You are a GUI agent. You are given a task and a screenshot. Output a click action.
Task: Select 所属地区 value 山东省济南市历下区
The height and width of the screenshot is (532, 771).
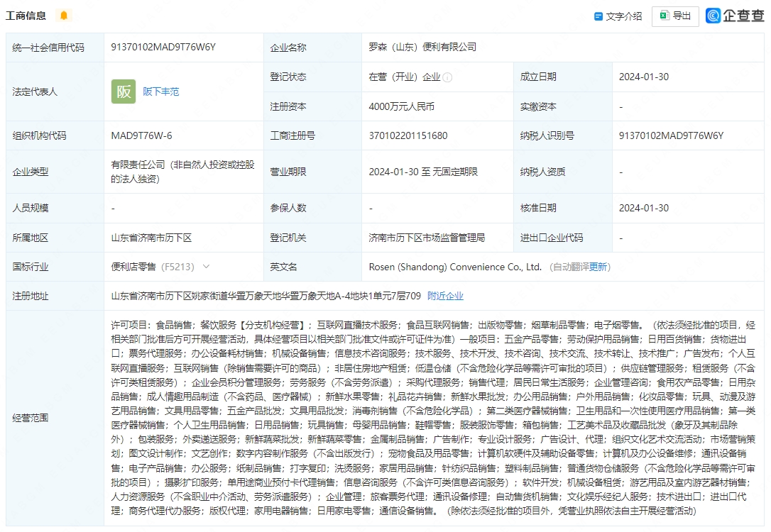click(151, 238)
